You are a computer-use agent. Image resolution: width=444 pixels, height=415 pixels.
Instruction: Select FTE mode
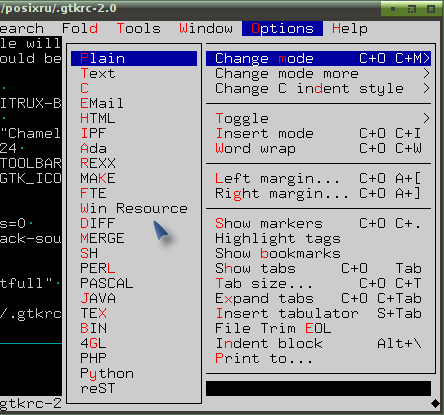pyautogui.click(x=134, y=193)
